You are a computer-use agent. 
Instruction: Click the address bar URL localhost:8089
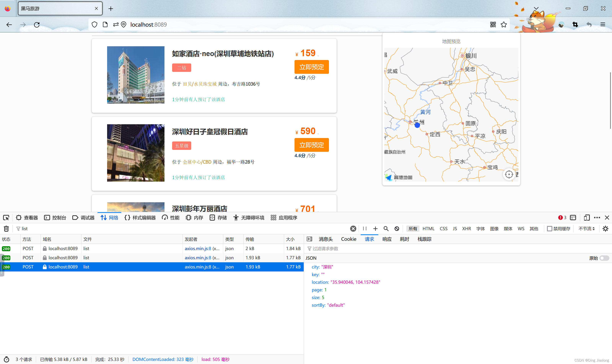(x=148, y=24)
